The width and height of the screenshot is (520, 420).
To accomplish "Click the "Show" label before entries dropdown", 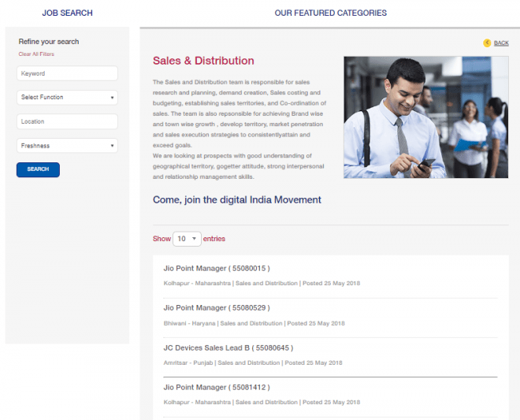I will point(162,239).
